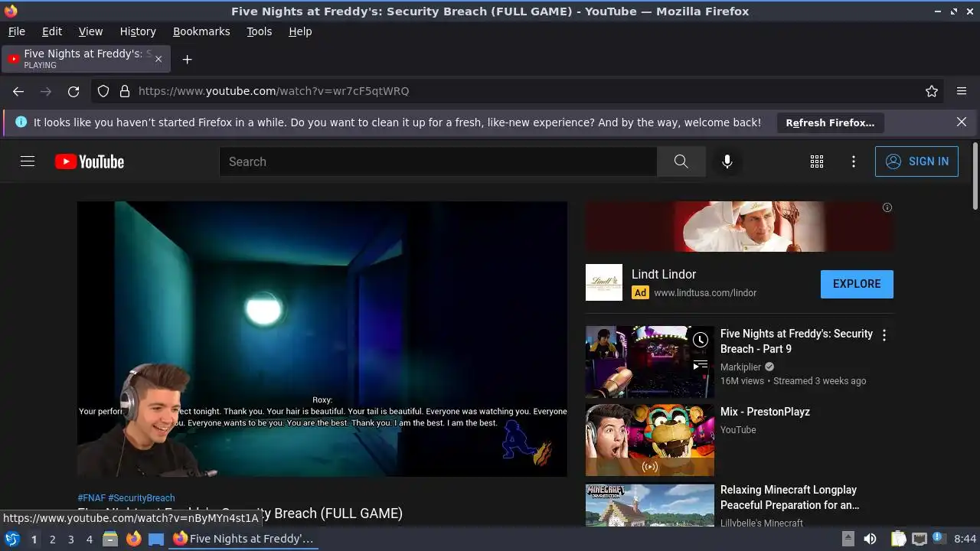The width and height of the screenshot is (980, 551).
Task: Open Mix - PrestonPlayz thumbnail
Action: [650, 440]
